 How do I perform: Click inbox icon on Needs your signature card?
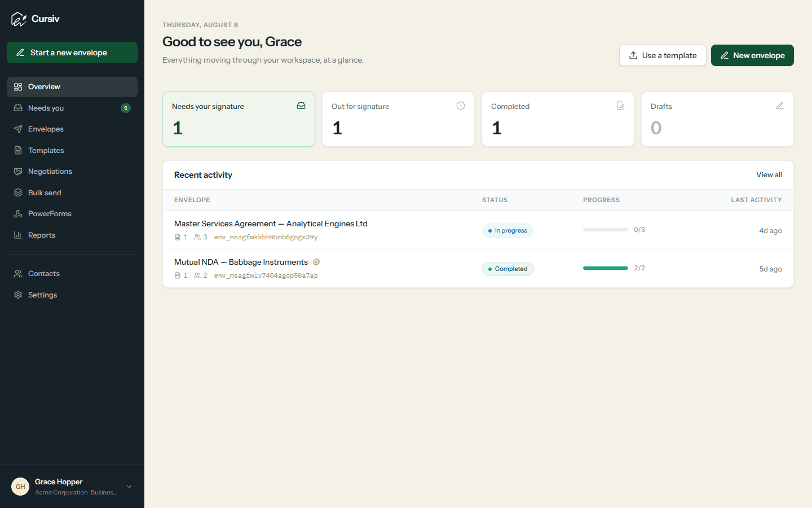point(301,106)
